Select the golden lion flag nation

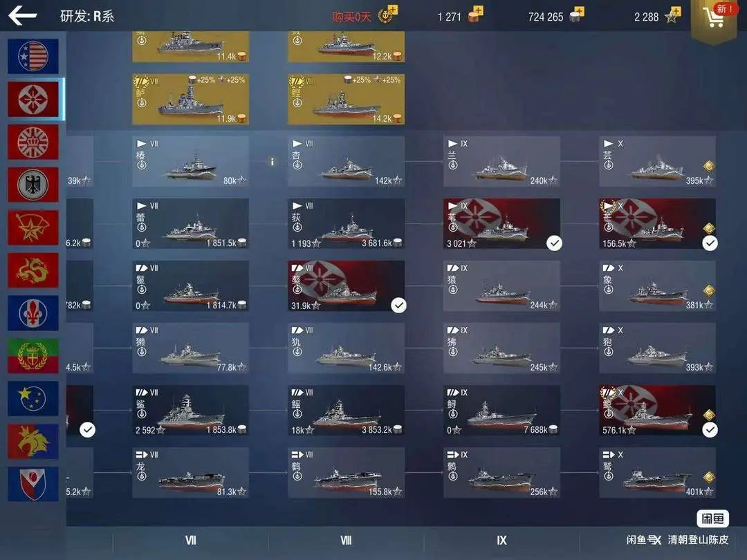(x=33, y=441)
